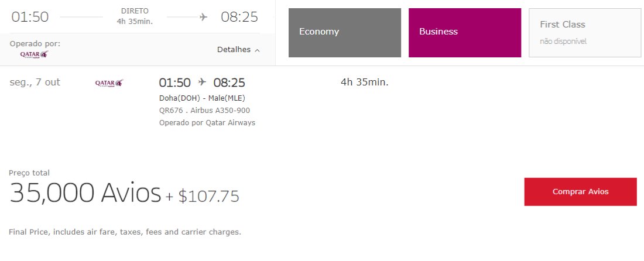
Task: Click the Doha(DOH) - Male(MLE) route text
Action: click(x=202, y=98)
